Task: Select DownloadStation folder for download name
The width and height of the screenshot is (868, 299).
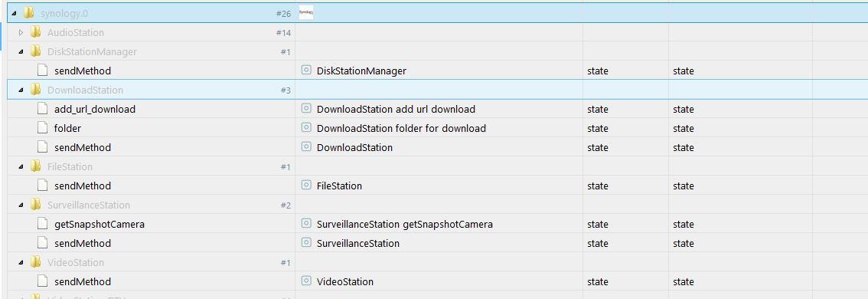Action: click(401, 128)
